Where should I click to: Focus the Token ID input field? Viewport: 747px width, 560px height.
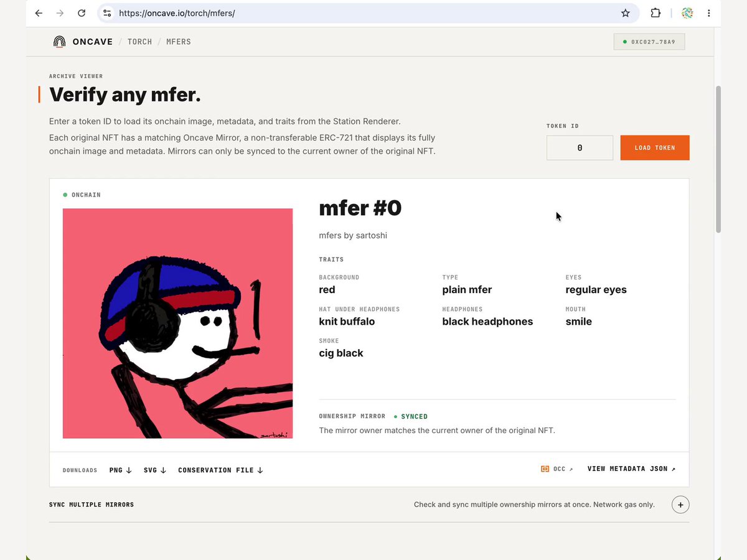pyautogui.click(x=580, y=148)
